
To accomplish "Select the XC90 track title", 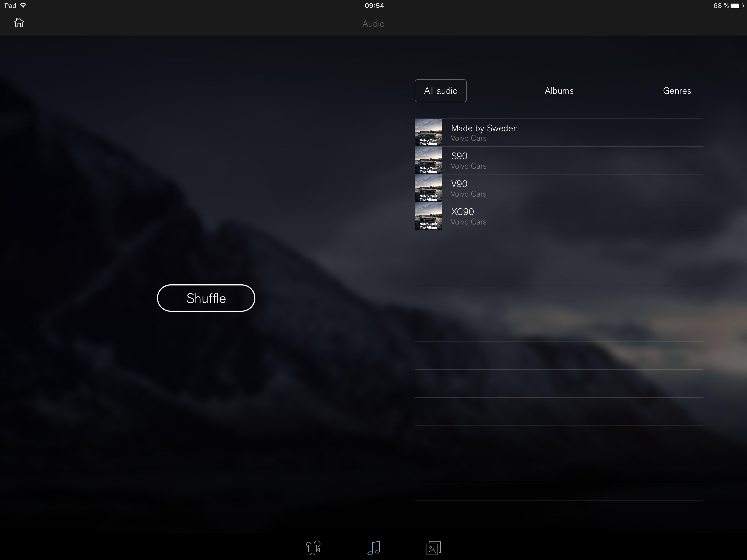I will (x=462, y=212).
